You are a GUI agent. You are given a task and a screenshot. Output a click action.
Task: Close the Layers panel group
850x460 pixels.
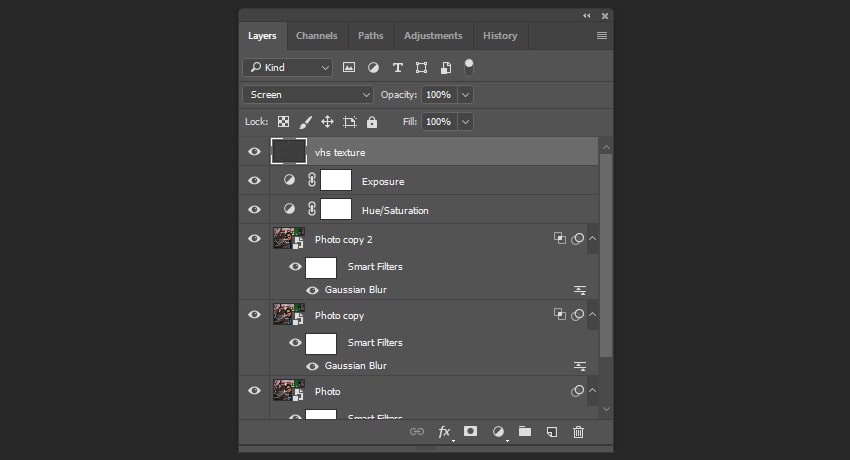coord(605,16)
